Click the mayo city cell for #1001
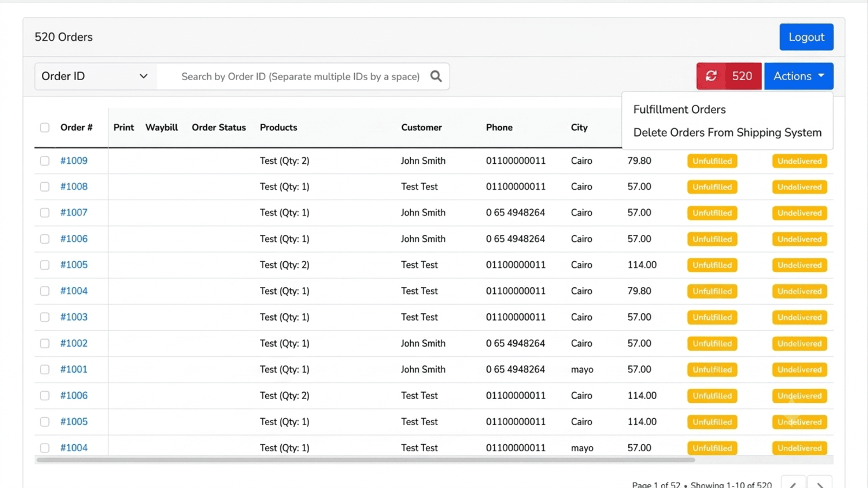868x488 pixels. [582, 370]
